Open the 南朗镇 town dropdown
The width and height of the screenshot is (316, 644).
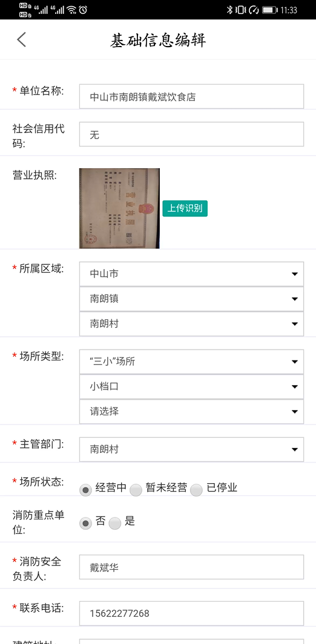click(x=191, y=299)
